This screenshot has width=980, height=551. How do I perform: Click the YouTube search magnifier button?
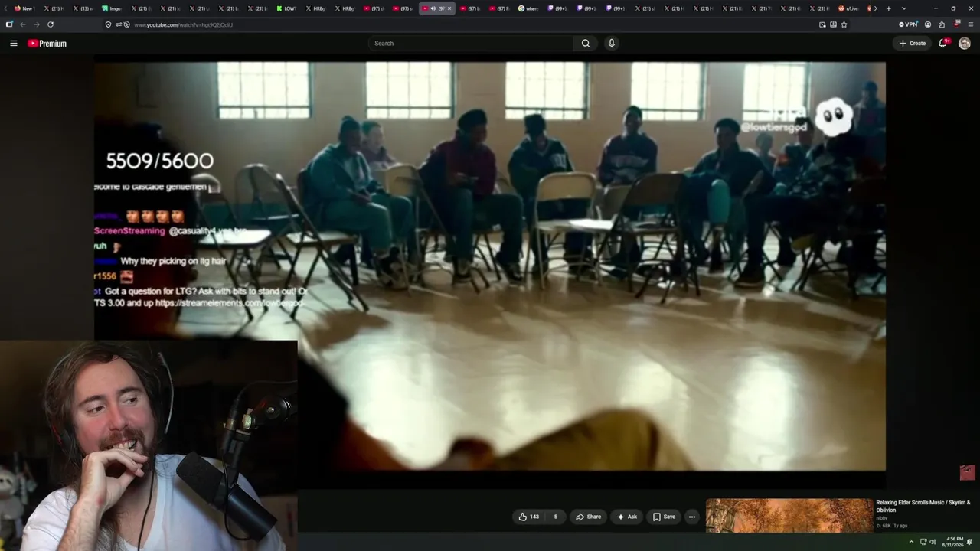coord(586,44)
